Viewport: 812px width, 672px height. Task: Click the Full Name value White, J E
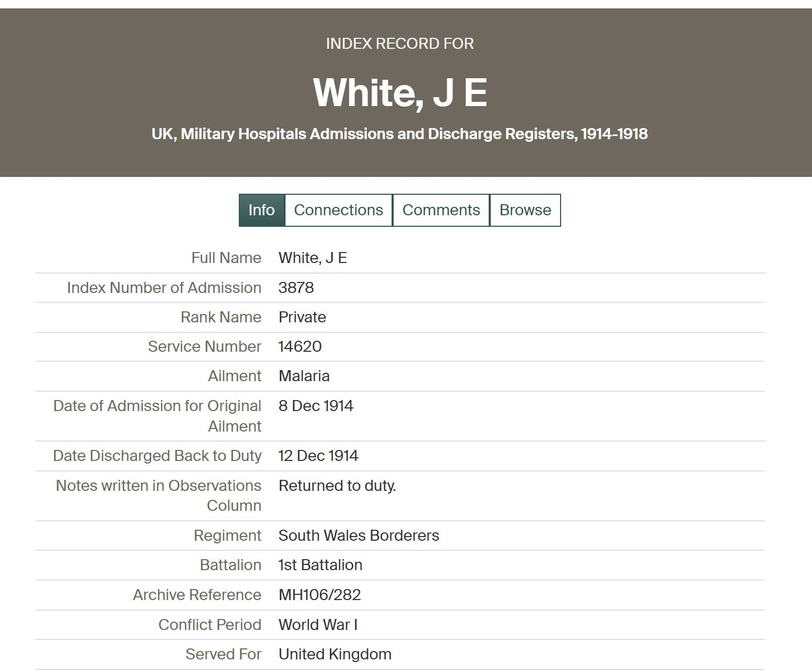coord(312,258)
